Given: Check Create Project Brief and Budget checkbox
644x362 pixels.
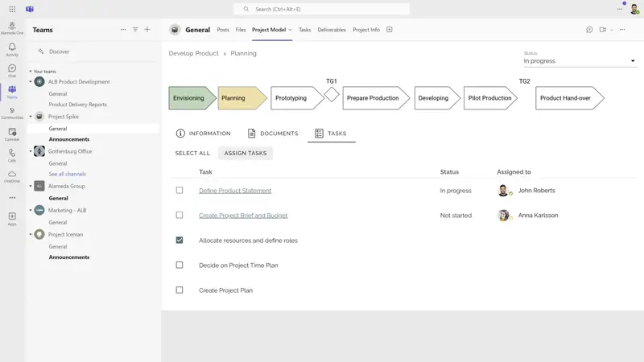Looking at the screenshot, I should [x=180, y=215].
